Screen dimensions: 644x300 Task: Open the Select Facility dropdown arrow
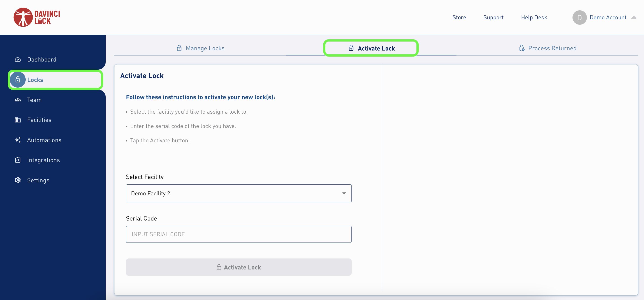coord(344,193)
